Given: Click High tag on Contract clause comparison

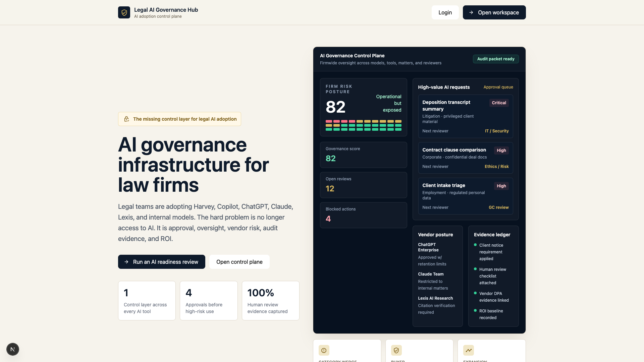Looking at the screenshot, I should [x=501, y=150].
